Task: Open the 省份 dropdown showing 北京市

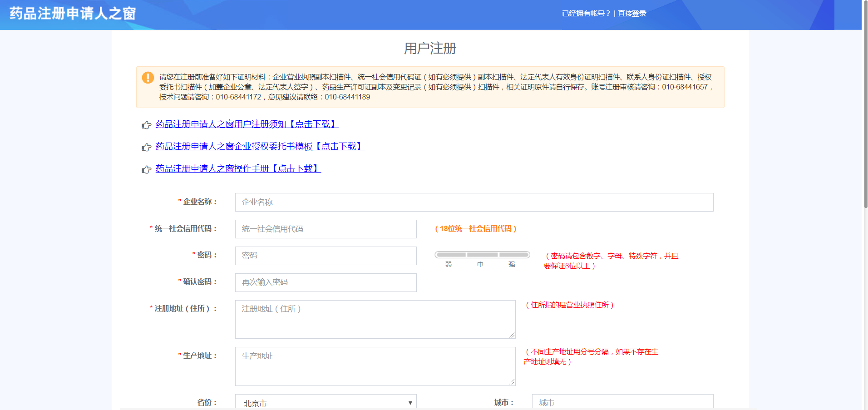Action: click(x=325, y=402)
